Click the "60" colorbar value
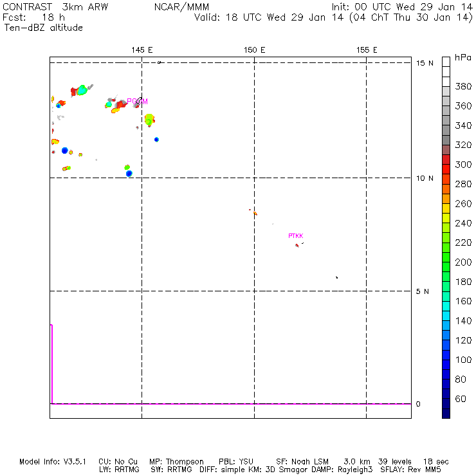Viewport: 476px width, 476px height. (460, 399)
